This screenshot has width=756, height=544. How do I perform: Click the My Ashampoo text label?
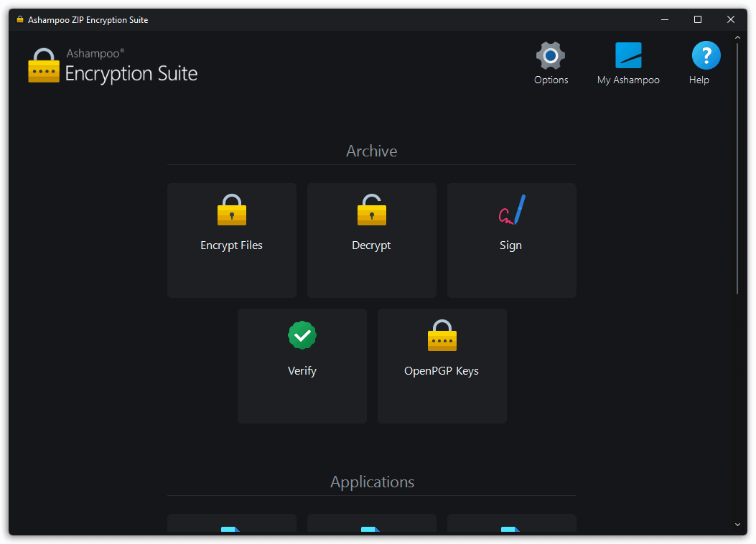point(627,80)
